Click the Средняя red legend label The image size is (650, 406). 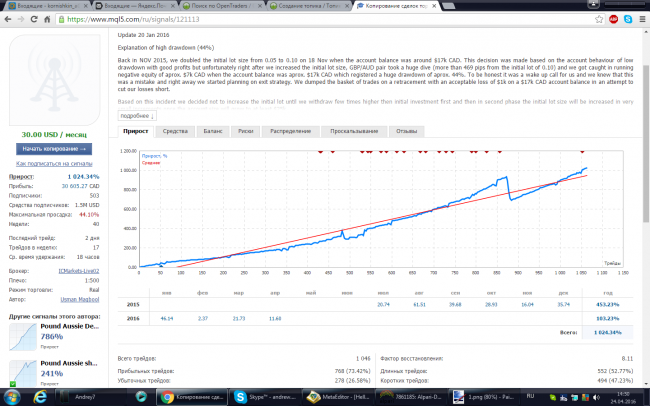click(151, 163)
